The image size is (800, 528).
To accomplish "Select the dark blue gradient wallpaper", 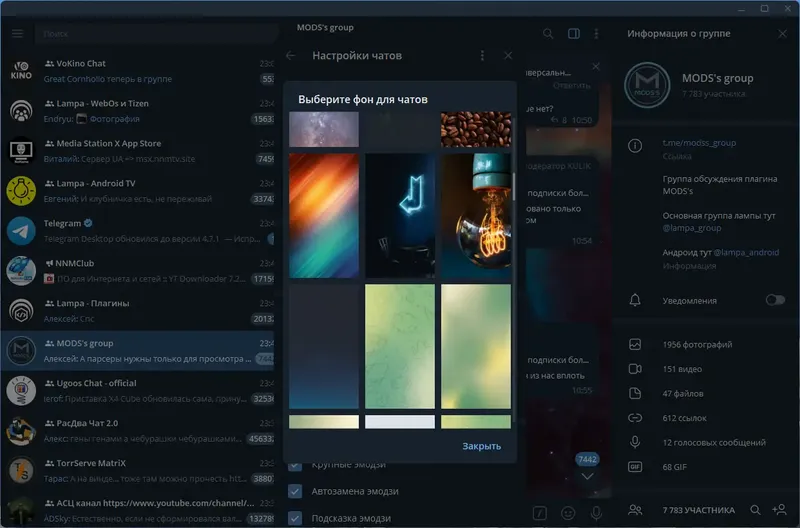I will pos(324,346).
